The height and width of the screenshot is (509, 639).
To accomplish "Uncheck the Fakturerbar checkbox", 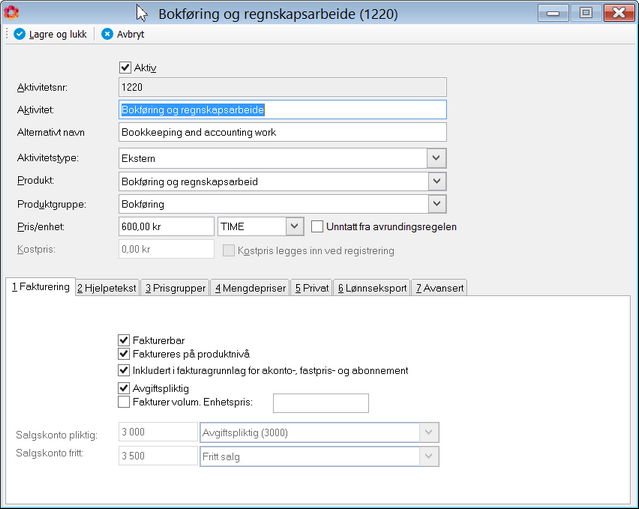I will point(124,340).
